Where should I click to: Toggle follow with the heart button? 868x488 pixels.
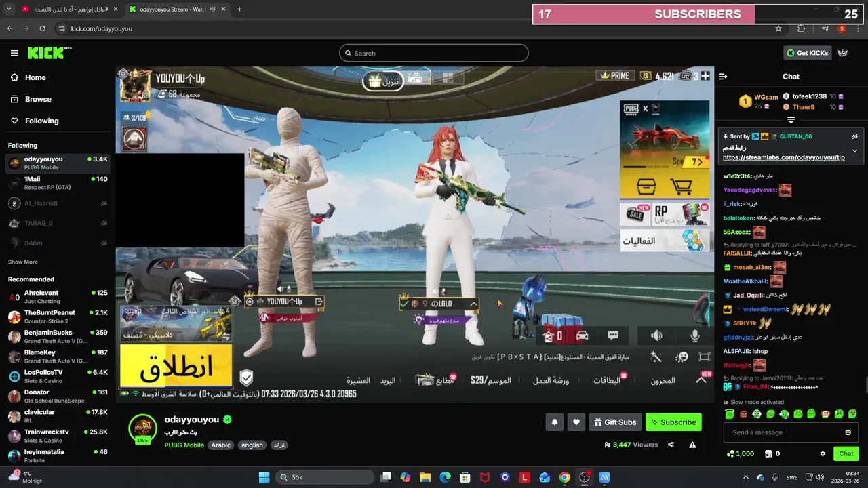(576, 422)
